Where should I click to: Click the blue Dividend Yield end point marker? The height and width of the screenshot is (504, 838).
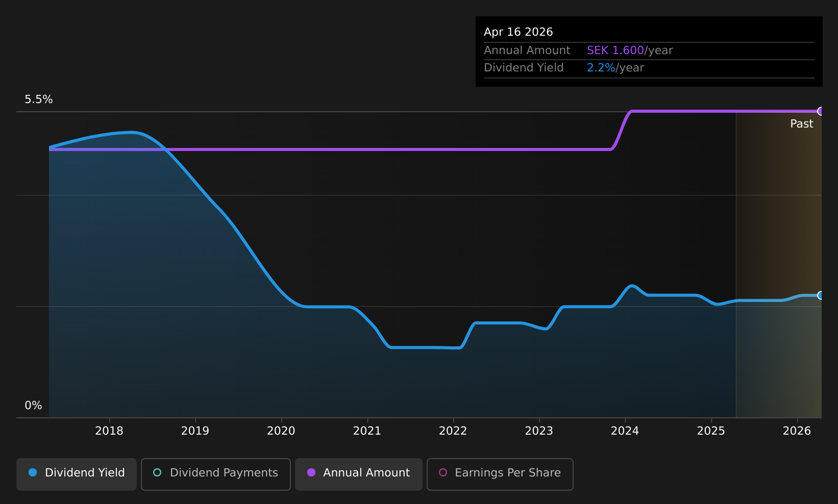tap(821, 295)
